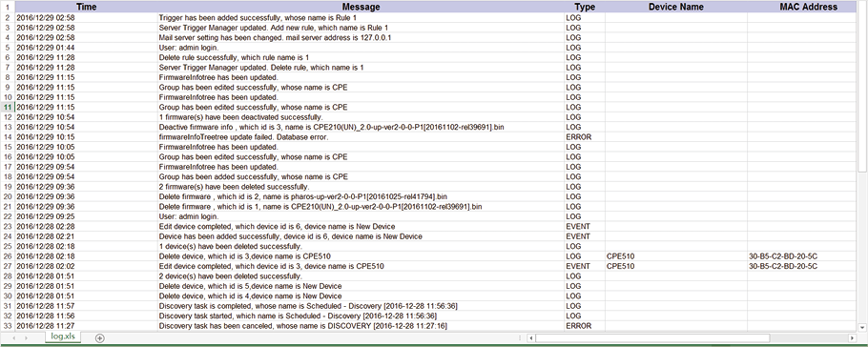The image size is (868, 347).
Task: Select row header number 11
Action: point(8,108)
